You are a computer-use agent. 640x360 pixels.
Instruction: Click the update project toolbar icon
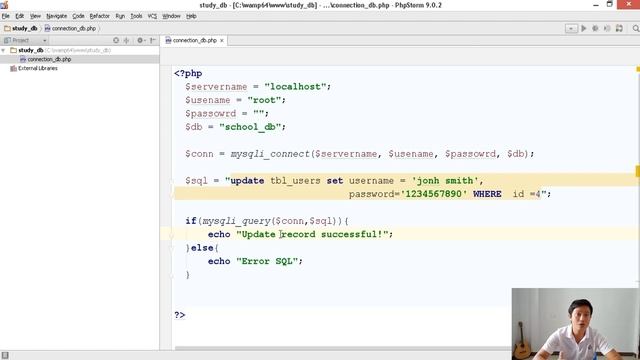[x=619, y=28]
